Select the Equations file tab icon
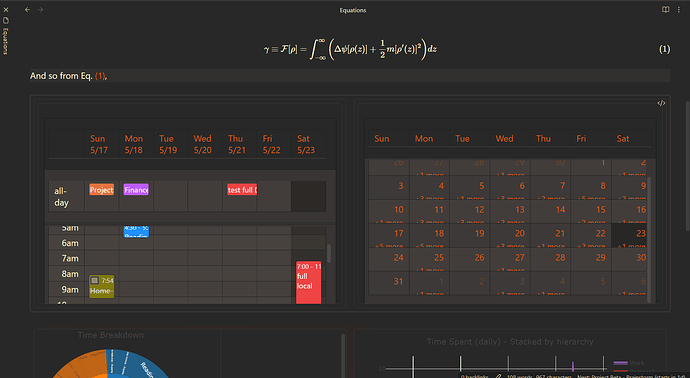 coord(6,20)
